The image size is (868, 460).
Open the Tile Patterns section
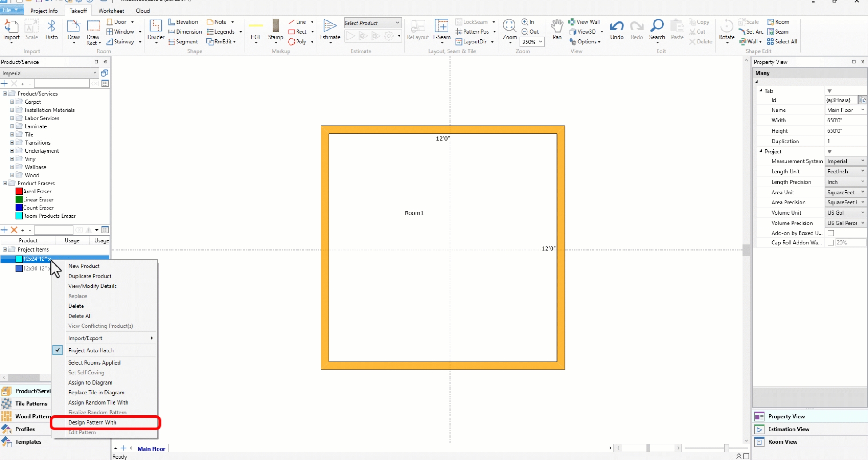click(31, 404)
